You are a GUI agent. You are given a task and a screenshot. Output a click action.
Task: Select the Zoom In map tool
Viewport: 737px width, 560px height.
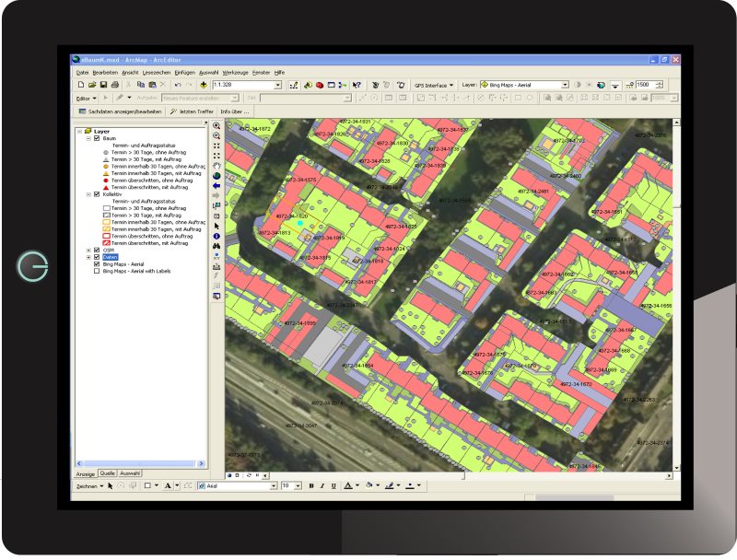[216, 125]
